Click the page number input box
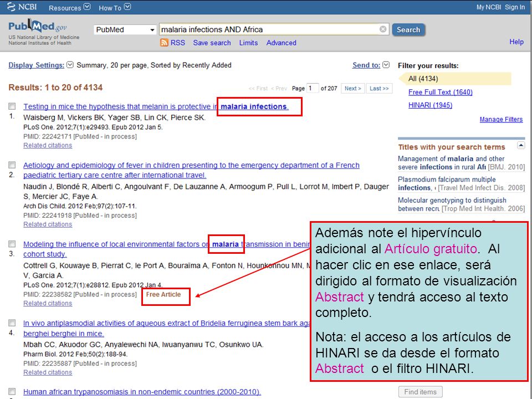532x399 pixels. pyautogui.click(x=313, y=88)
